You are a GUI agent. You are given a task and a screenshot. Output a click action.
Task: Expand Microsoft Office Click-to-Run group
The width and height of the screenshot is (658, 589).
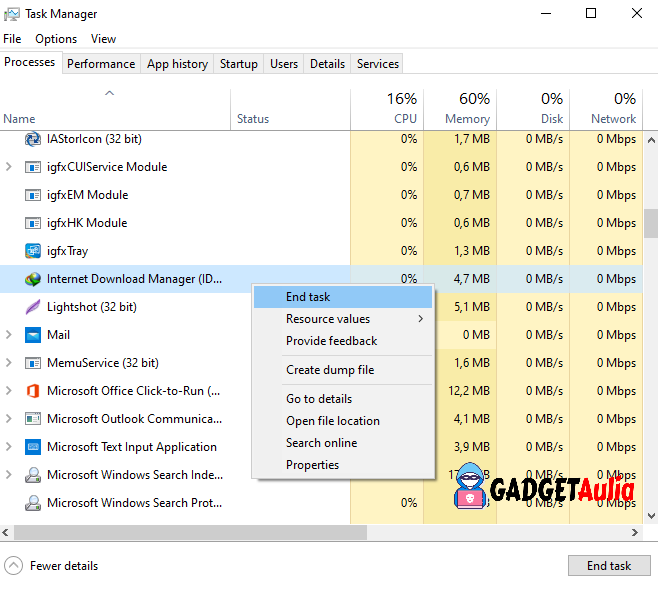click(x=8, y=391)
